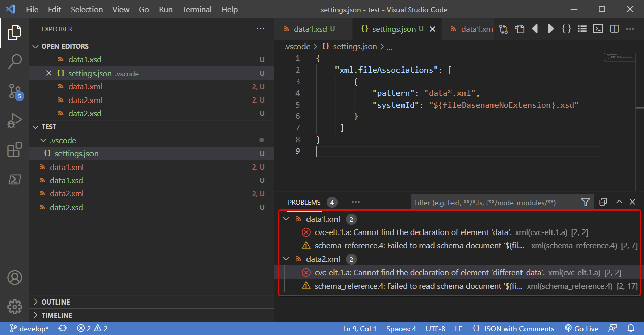Open the feedback icon in status bar
644x335 pixels.
[x=612, y=328]
